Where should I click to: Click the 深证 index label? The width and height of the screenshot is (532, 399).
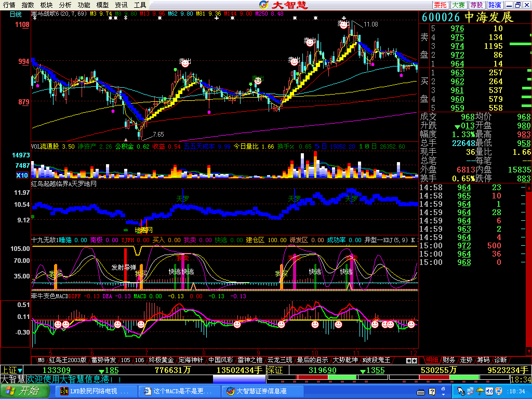(x=274, y=370)
